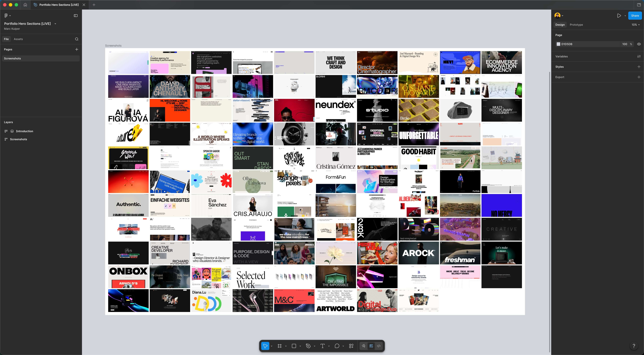Screen dimensions: 644x355
Task: Click the freshman screenshot thumbnail
Action: 460,253
